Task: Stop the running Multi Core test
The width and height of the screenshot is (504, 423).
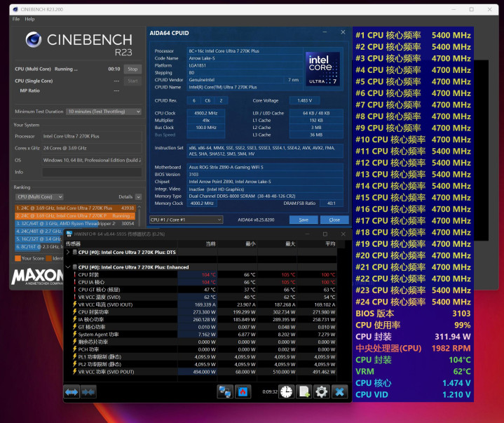Action: [132, 69]
